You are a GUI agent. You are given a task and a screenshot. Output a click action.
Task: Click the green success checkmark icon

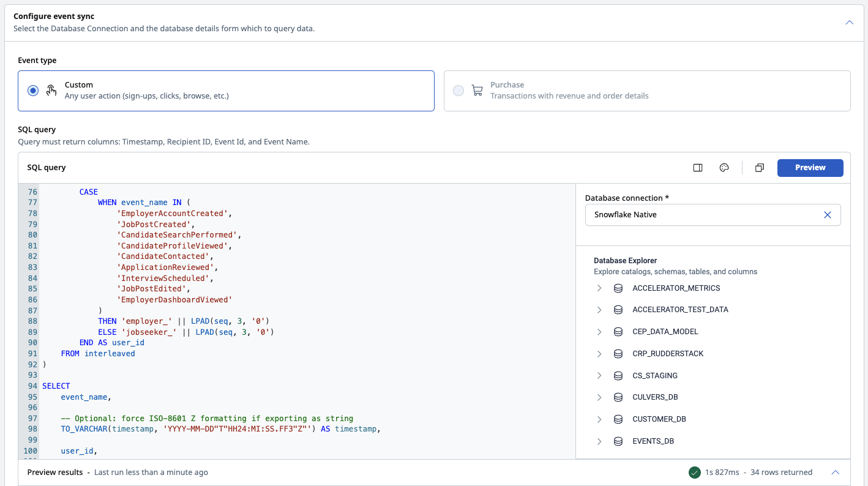[694, 473]
